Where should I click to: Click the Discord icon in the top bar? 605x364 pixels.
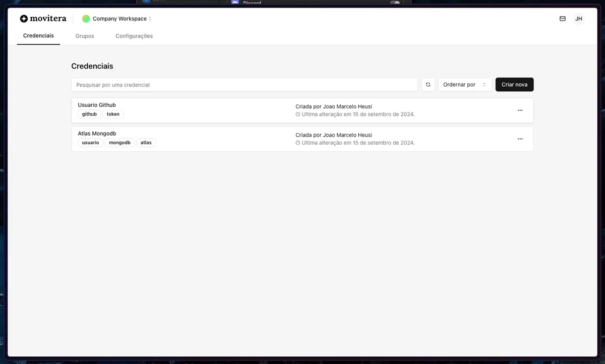click(x=235, y=4)
